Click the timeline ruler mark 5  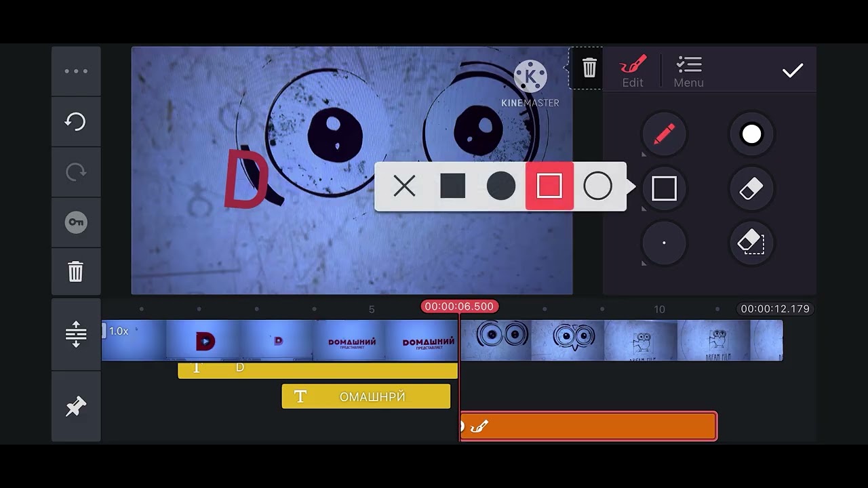pos(372,309)
